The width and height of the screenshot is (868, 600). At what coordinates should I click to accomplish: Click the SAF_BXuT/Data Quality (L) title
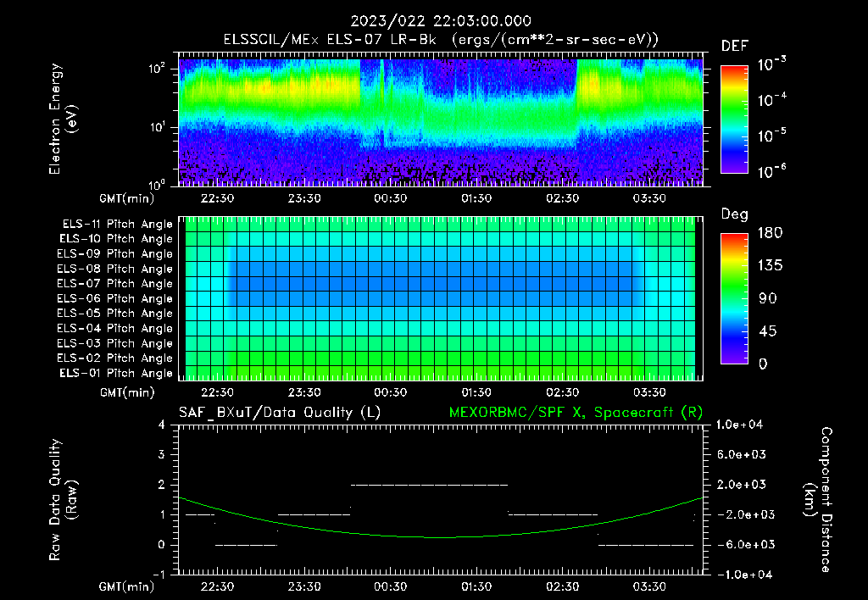click(x=280, y=413)
